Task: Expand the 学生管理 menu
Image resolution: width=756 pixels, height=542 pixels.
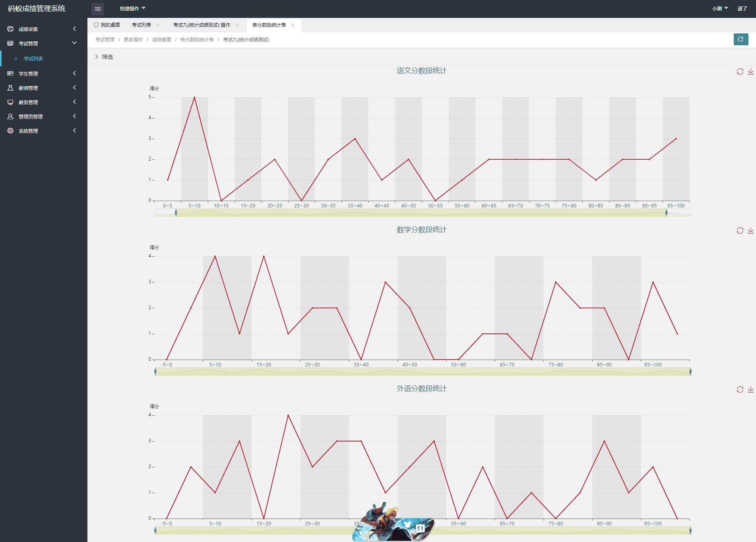Action: click(x=74, y=73)
